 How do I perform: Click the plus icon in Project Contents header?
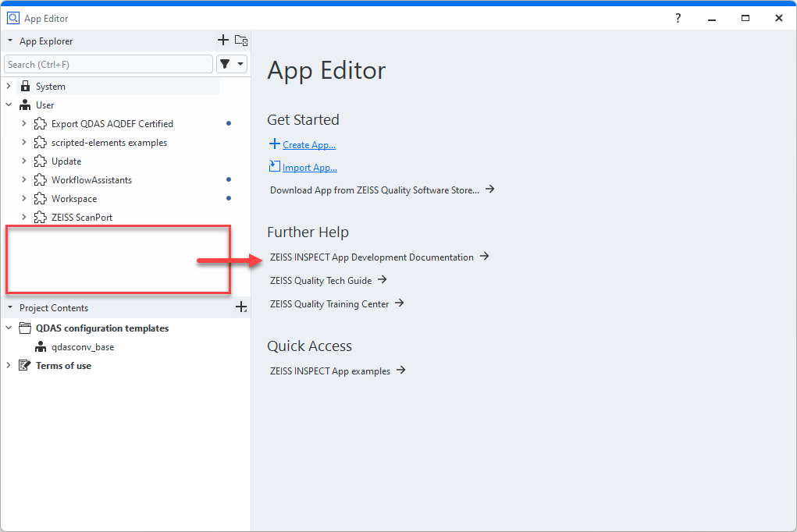[241, 308]
